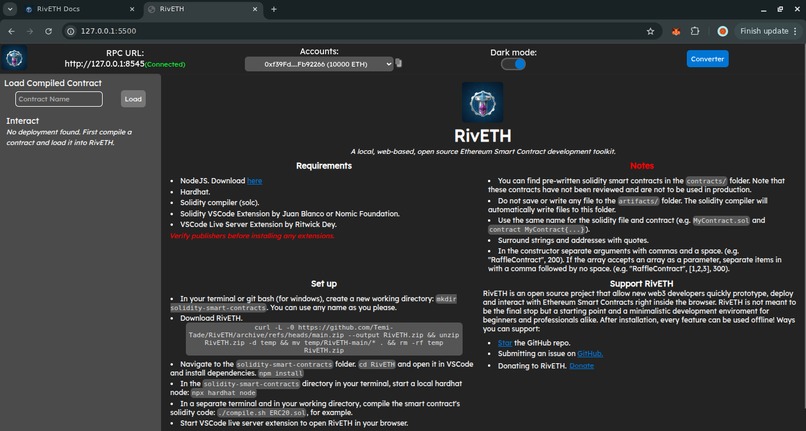Click the large RivETH logo image
Viewport: 806px width, 431px height.
(482, 102)
